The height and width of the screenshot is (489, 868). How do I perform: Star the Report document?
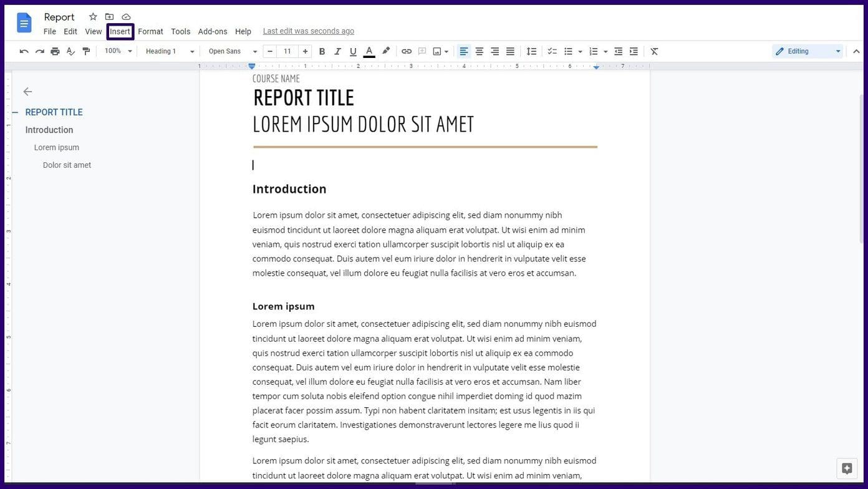pos(93,17)
